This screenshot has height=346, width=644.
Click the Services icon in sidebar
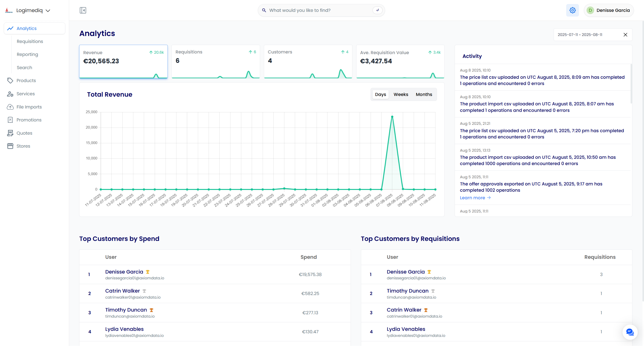click(10, 94)
